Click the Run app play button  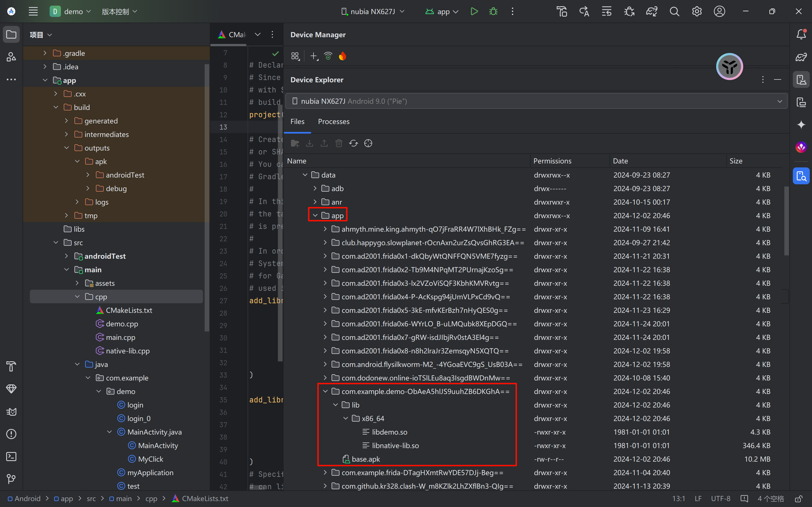pos(474,11)
